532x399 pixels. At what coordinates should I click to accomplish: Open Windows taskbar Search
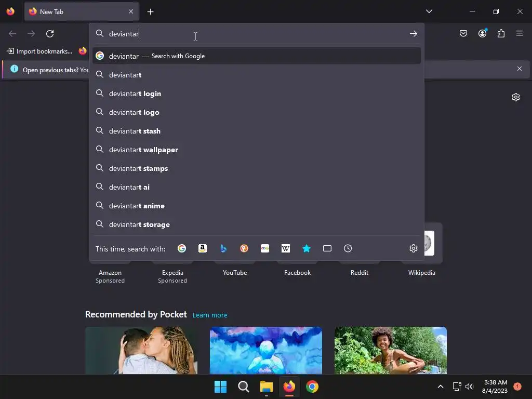(244, 387)
